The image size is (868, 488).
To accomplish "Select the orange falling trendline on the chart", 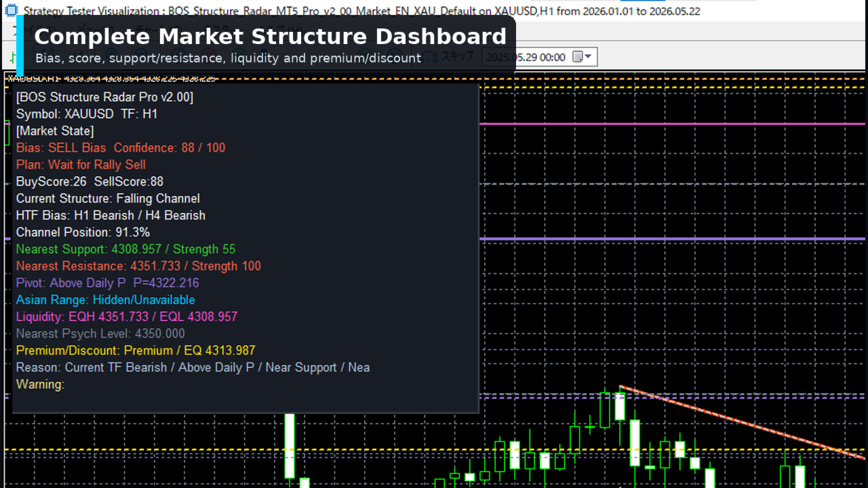I will (743, 422).
